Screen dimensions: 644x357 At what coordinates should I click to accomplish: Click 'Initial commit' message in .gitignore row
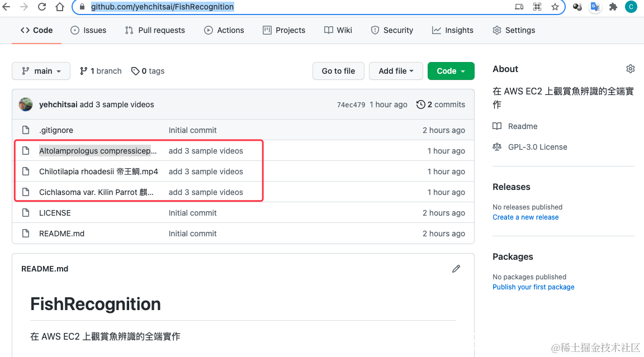tap(193, 130)
